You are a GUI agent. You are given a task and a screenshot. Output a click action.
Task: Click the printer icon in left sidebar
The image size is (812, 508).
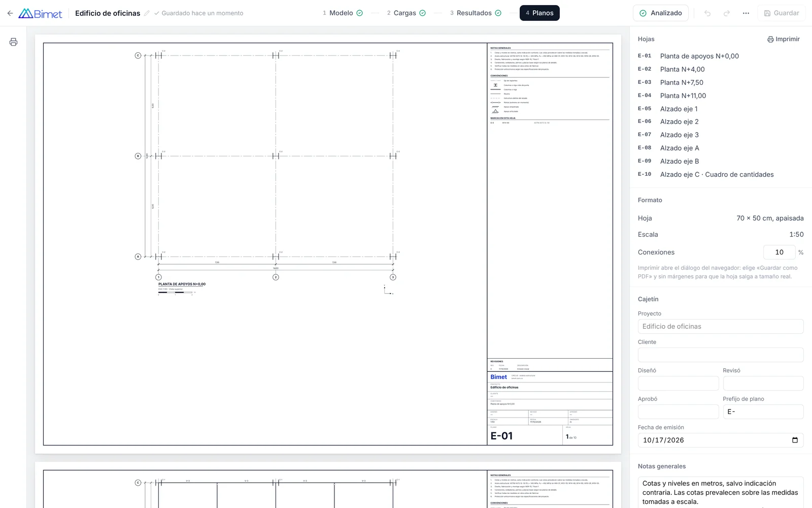coord(13,42)
